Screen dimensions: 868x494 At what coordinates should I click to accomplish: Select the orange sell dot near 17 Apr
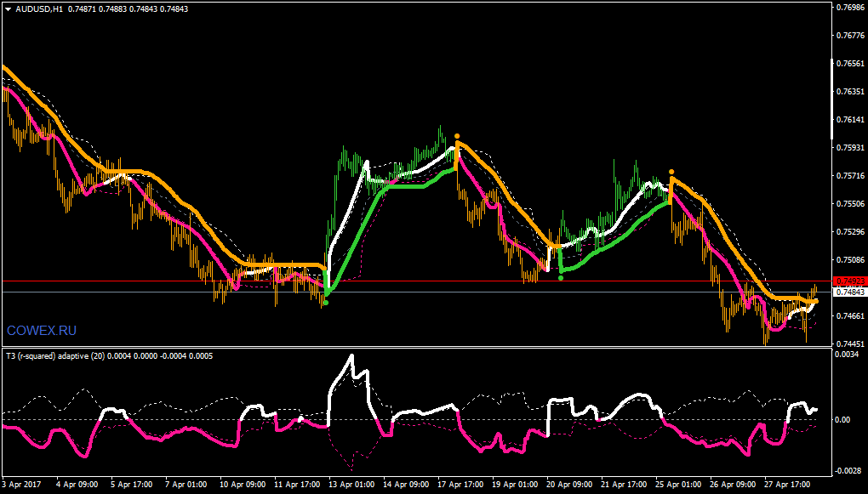(x=457, y=136)
